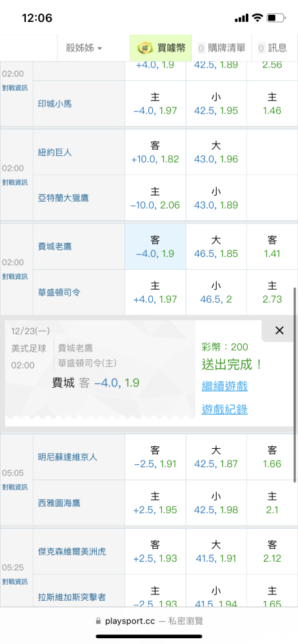Select 紐約巨人 客 +10.0, 1.82 spread
Viewport: 298px width, 644px height.
(155, 153)
